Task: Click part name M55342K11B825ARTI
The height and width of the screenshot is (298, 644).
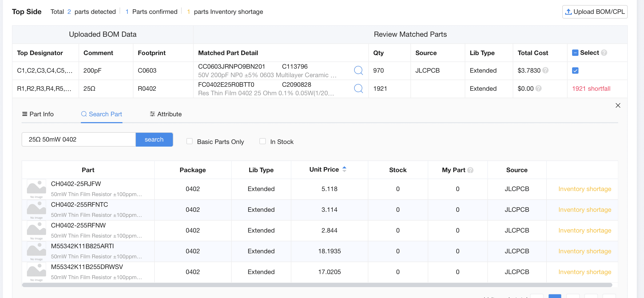Action: pyautogui.click(x=82, y=246)
